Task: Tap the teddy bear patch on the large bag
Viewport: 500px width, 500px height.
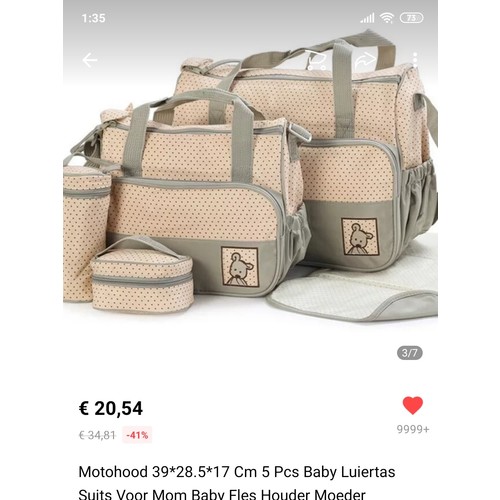Action: (360, 237)
